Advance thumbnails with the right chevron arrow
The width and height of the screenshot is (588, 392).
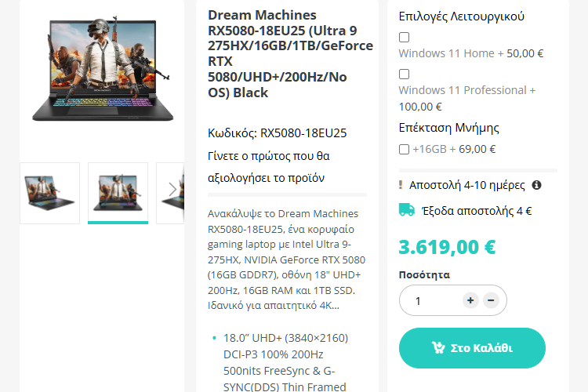pos(172,190)
